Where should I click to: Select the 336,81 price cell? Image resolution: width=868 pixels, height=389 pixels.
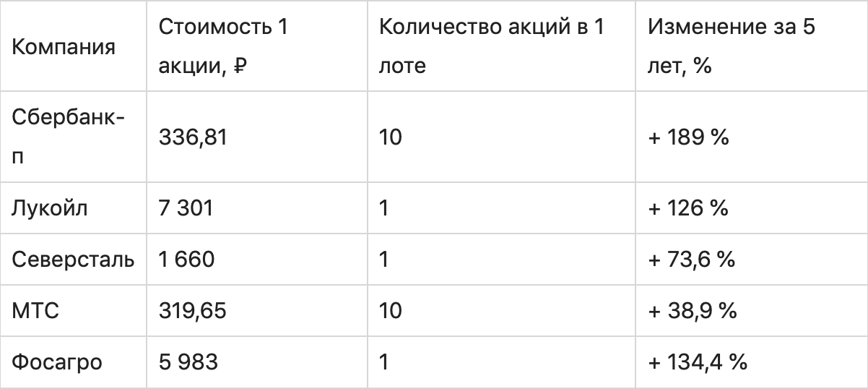click(193, 137)
